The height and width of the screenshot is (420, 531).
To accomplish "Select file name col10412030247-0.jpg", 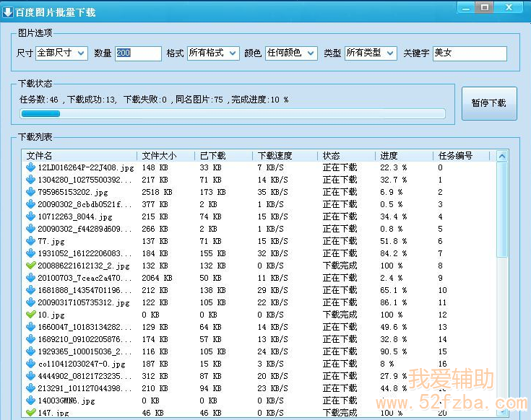I will tap(82, 364).
